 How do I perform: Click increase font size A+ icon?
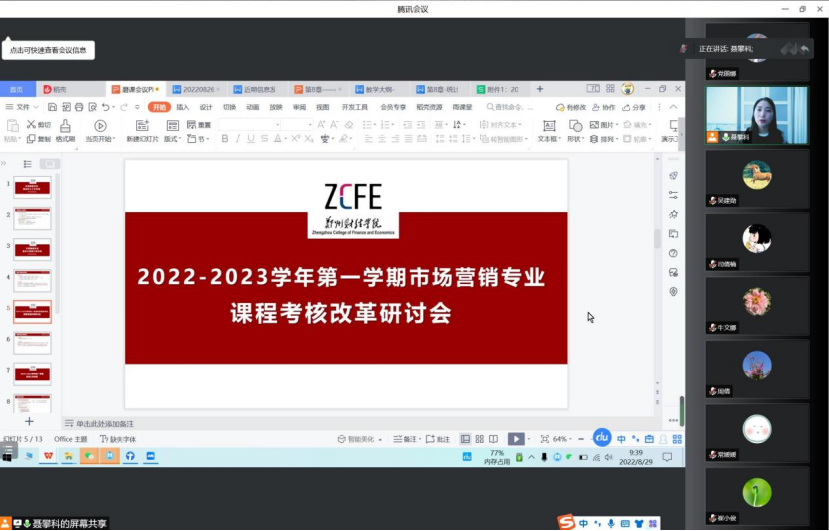point(321,125)
